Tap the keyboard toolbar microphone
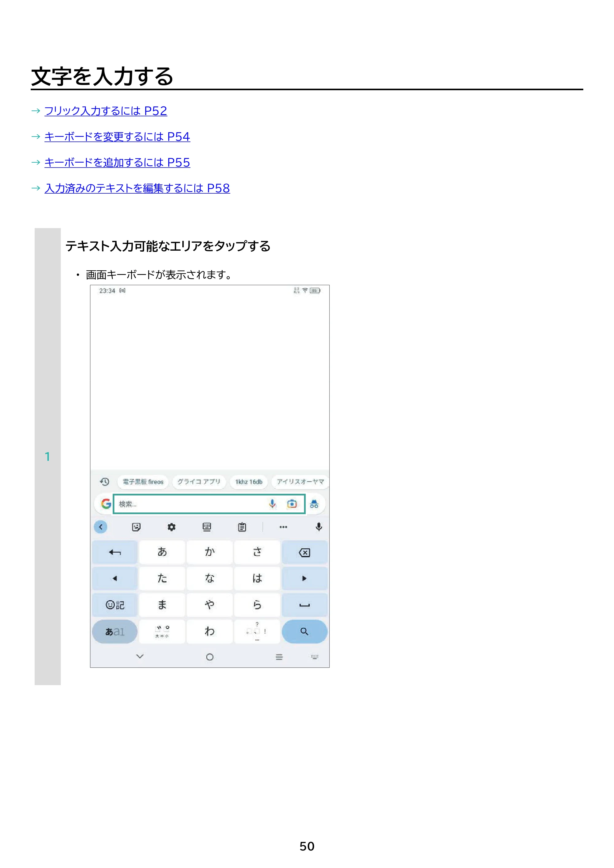This screenshot has width=614, height=868. point(319,527)
